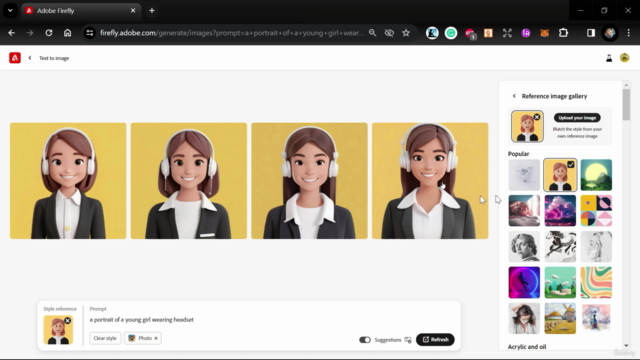Remove the style reference in prompt bar
Screen dimensions: 640x360
pyautogui.click(x=67, y=321)
